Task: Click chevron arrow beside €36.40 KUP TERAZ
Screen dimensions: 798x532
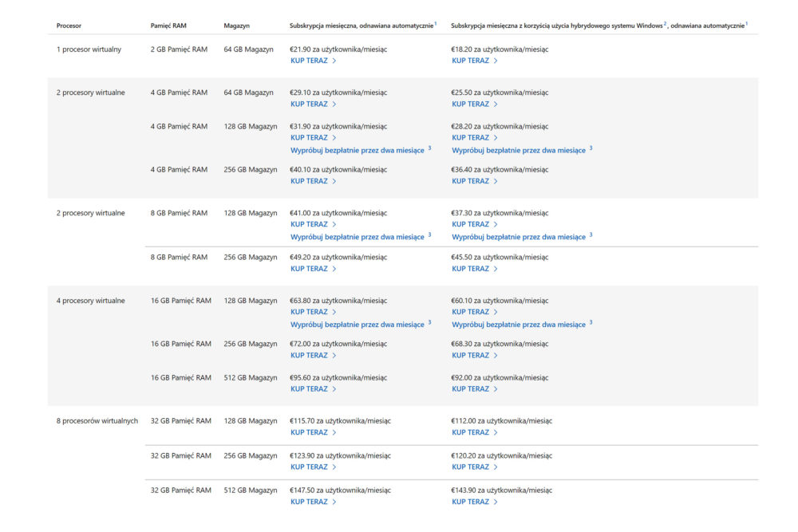Action: pos(496,181)
